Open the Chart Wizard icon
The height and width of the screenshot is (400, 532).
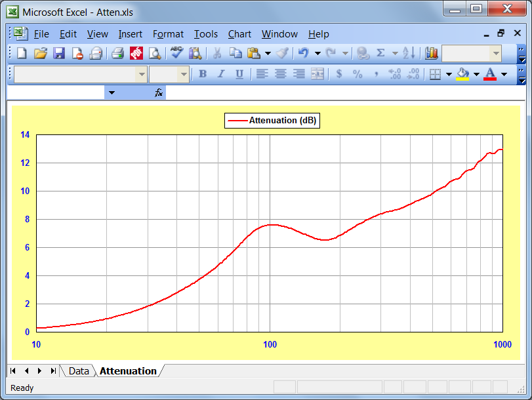(x=431, y=53)
